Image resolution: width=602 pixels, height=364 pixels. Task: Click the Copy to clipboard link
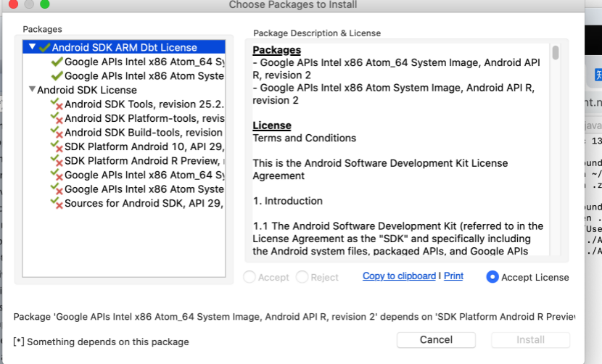(x=400, y=276)
